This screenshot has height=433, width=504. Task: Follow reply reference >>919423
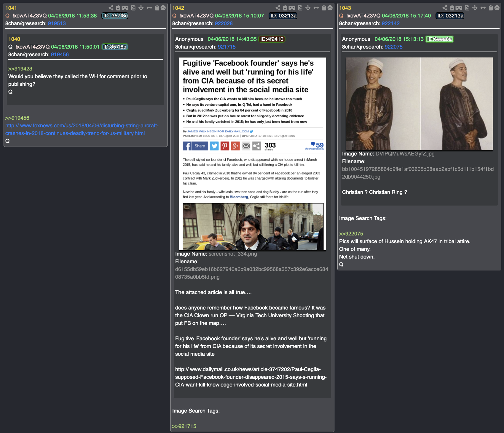coord(20,69)
